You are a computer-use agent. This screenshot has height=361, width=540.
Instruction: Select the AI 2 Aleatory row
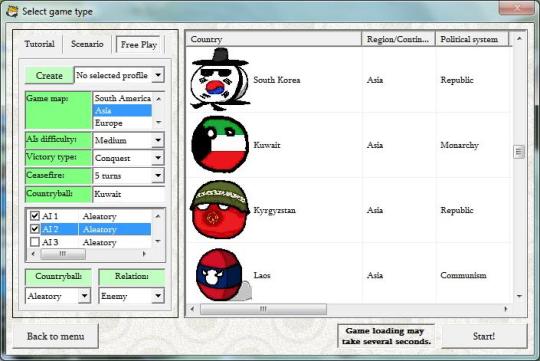(x=96, y=229)
